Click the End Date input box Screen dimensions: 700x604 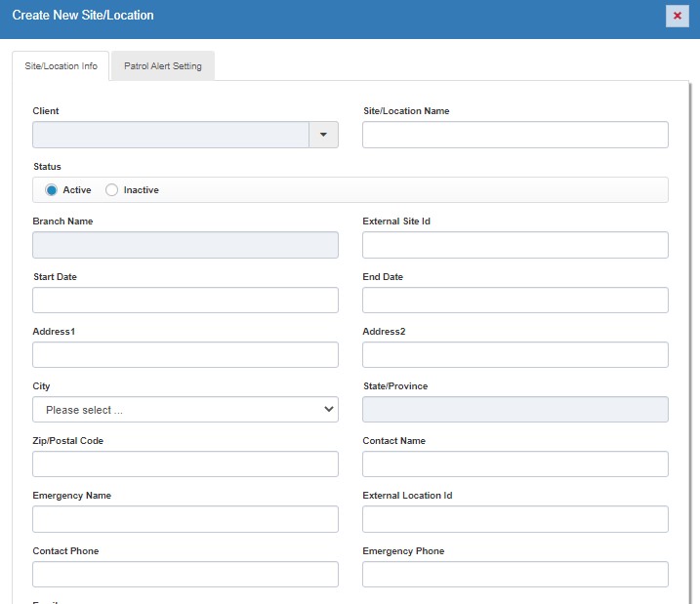[515, 301]
